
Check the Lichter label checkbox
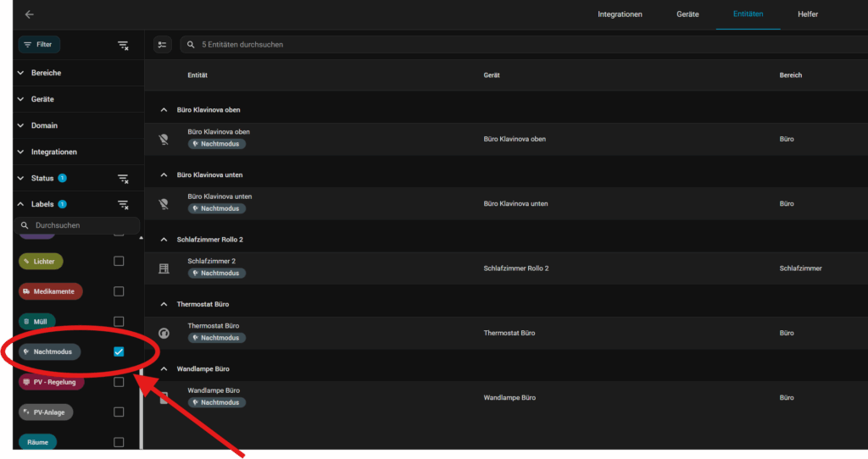pos(119,261)
